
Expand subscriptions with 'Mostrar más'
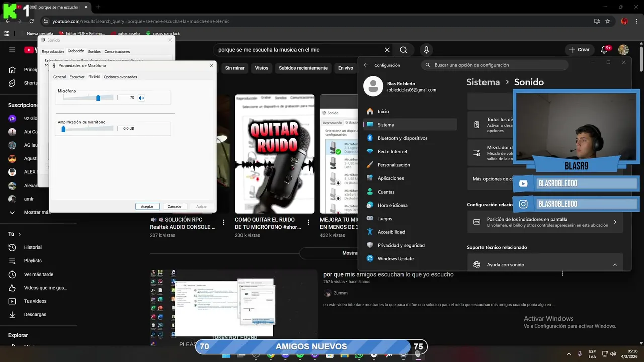point(38,212)
